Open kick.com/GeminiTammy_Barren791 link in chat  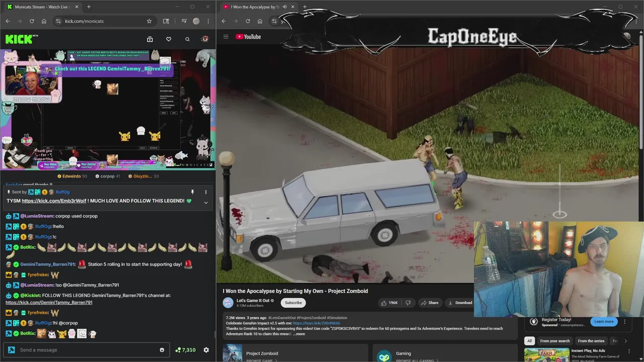coord(49,303)
